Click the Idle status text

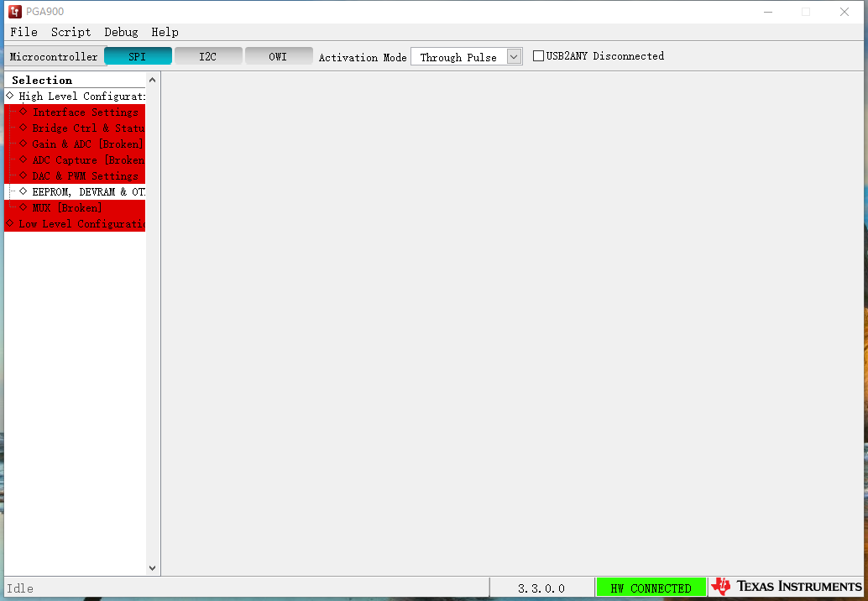click(20, 588)
